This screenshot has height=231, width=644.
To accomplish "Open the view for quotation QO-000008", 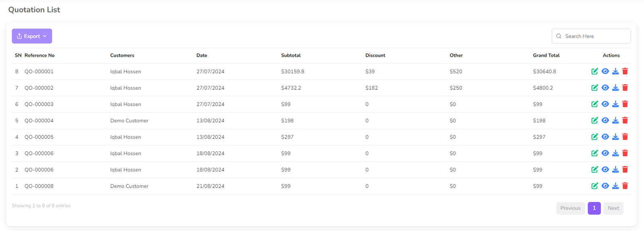I will (605, 186).
